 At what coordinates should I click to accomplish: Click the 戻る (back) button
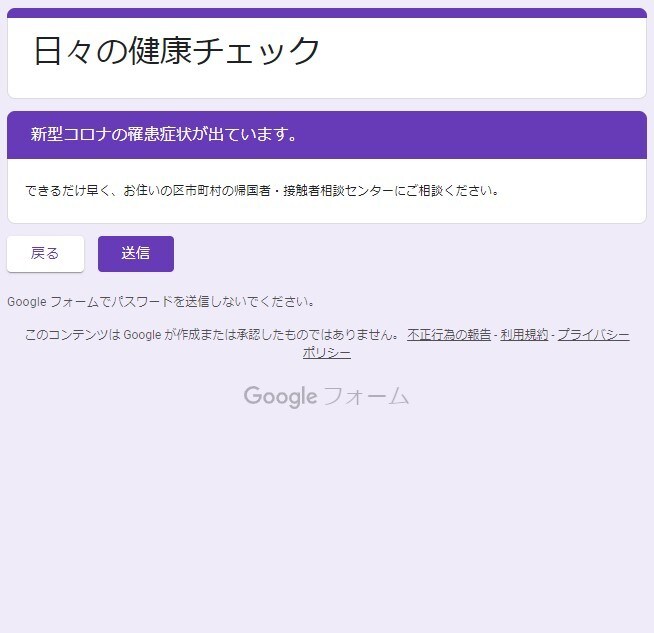[45, 254]
